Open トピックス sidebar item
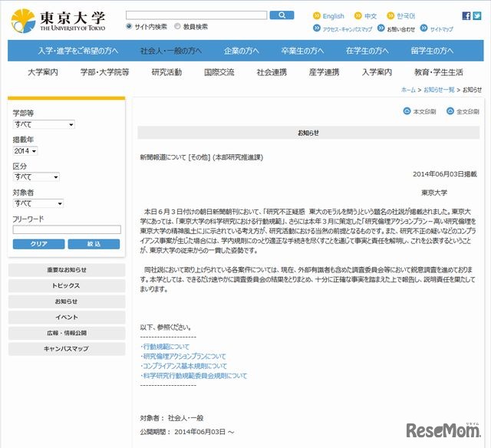Screen dimensions: 491x448 pyautogui.click(x=67, y=285)
